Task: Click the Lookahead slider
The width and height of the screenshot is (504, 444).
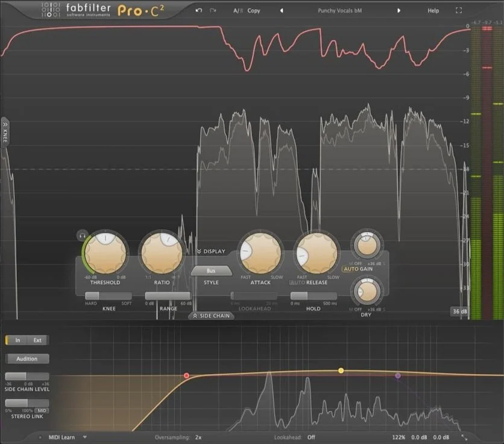Action: pyautogui.click(x=254, y=296)
